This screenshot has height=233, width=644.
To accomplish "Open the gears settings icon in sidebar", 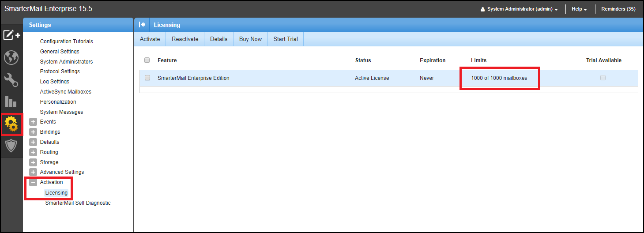I will (x=11, y=124).
